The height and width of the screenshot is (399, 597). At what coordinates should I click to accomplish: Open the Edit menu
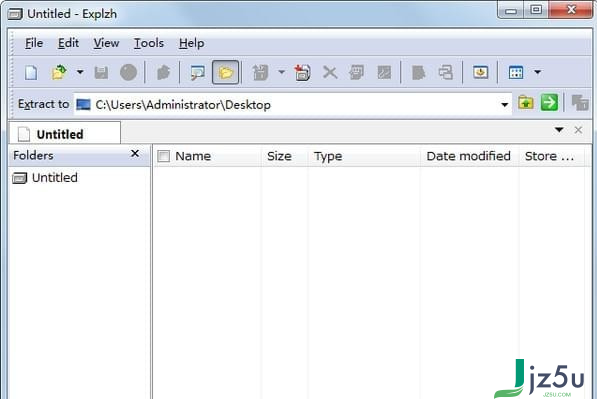[x=68, y=43]
